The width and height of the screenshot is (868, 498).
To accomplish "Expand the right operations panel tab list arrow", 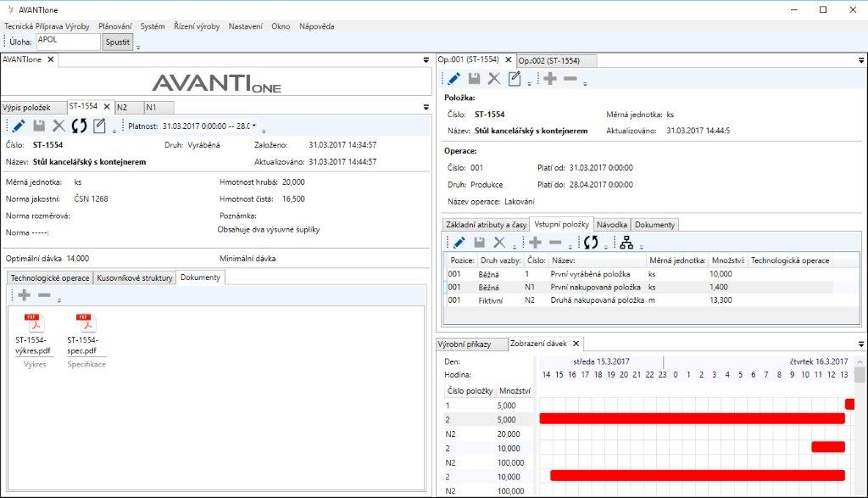I will [861, 60].
